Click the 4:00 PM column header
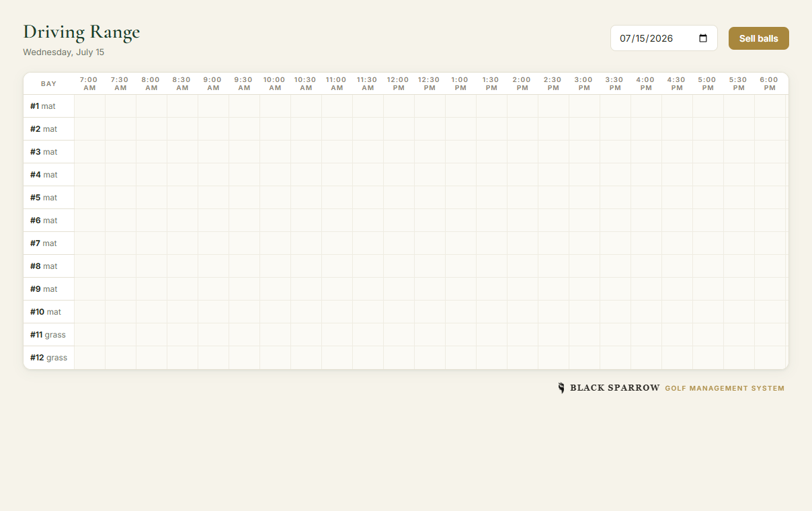812x511 pixels. pos(647,83)
